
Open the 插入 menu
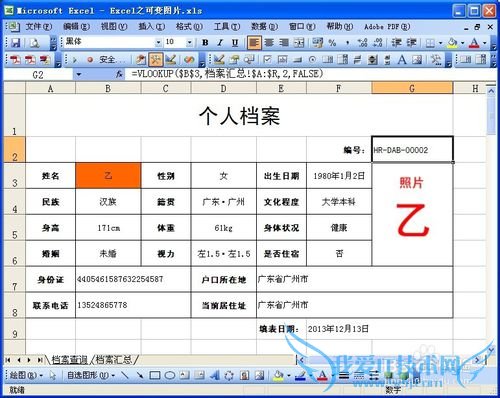click(x=152, y=26)
